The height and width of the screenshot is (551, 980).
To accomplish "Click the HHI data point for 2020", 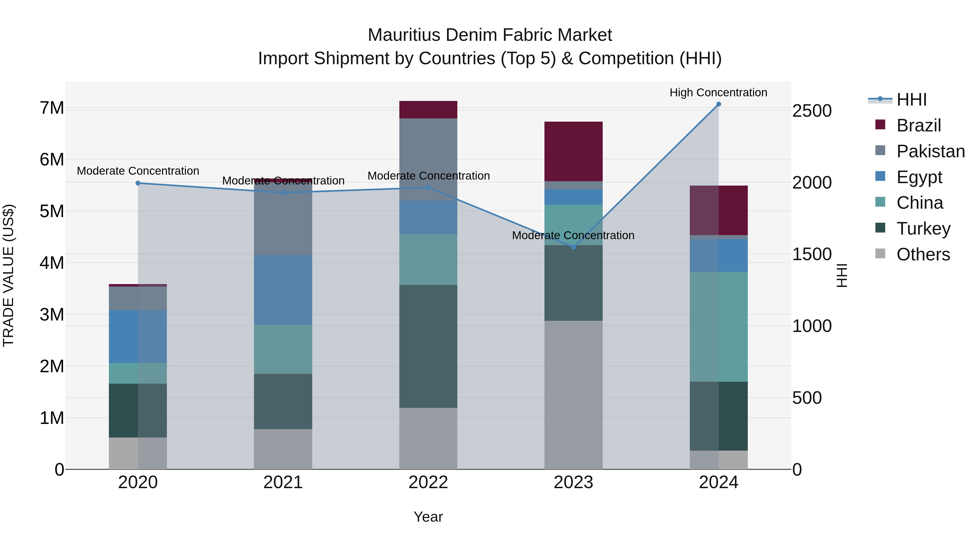I will (x=138, y=183).
